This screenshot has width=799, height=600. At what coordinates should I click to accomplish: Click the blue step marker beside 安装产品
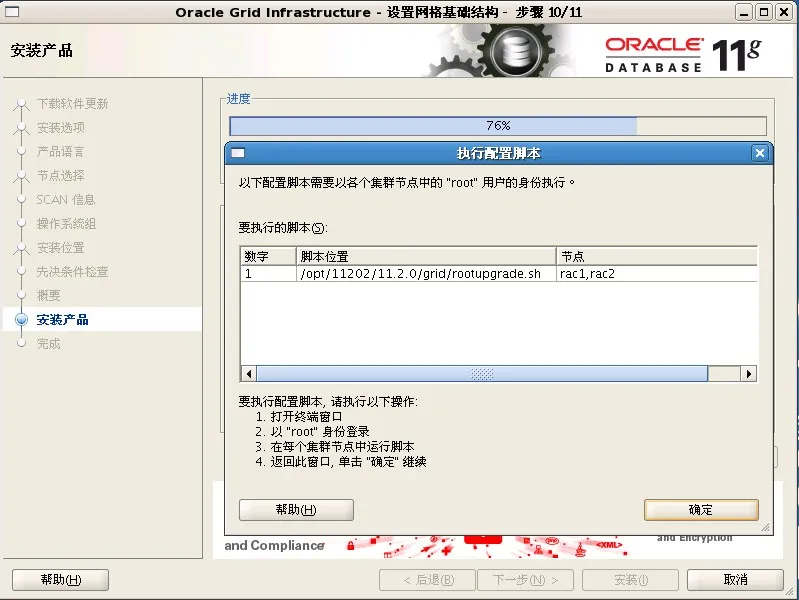pyautogui.click(x=21, y=320)
